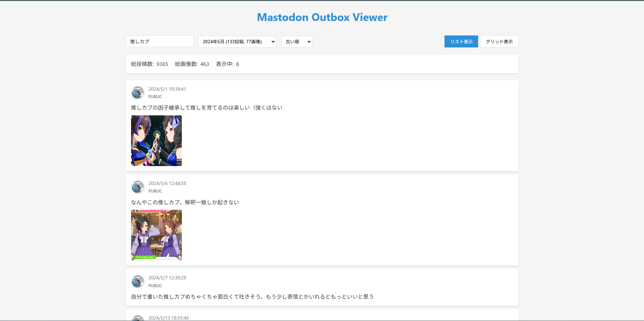Click the avatar on the 2024/5/13 post

pyautogui.click(x=138, y=318)
